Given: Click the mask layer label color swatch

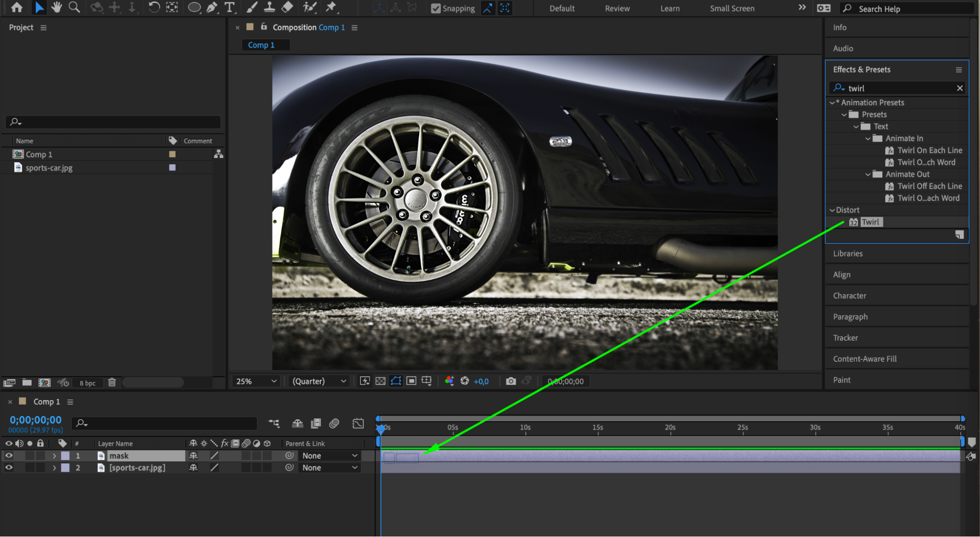Looking at the screenshot, I should tap(65, 456).
